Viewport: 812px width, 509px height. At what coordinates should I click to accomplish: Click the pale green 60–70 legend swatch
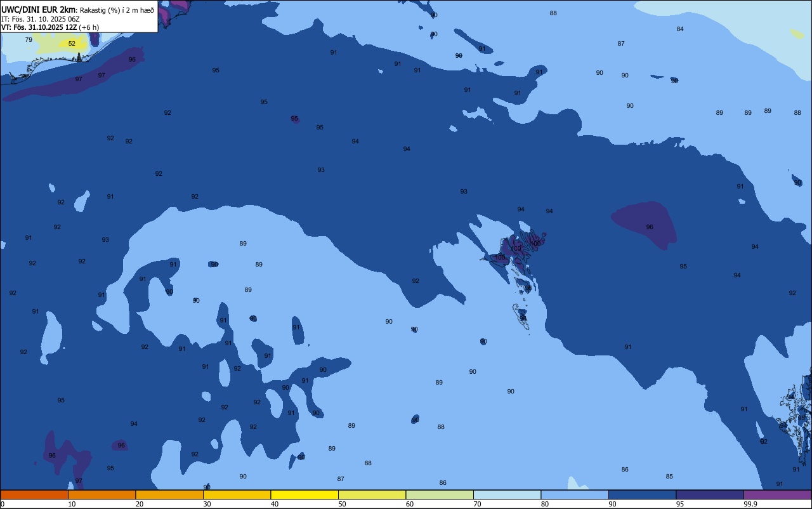pyautogui.click(x=440, y=494)
